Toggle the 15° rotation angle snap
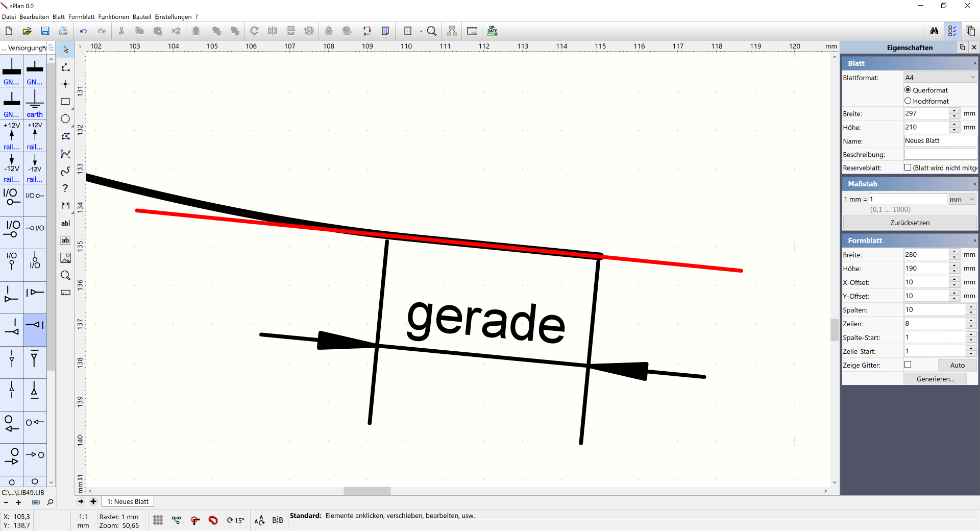 (x=236, y=520)
